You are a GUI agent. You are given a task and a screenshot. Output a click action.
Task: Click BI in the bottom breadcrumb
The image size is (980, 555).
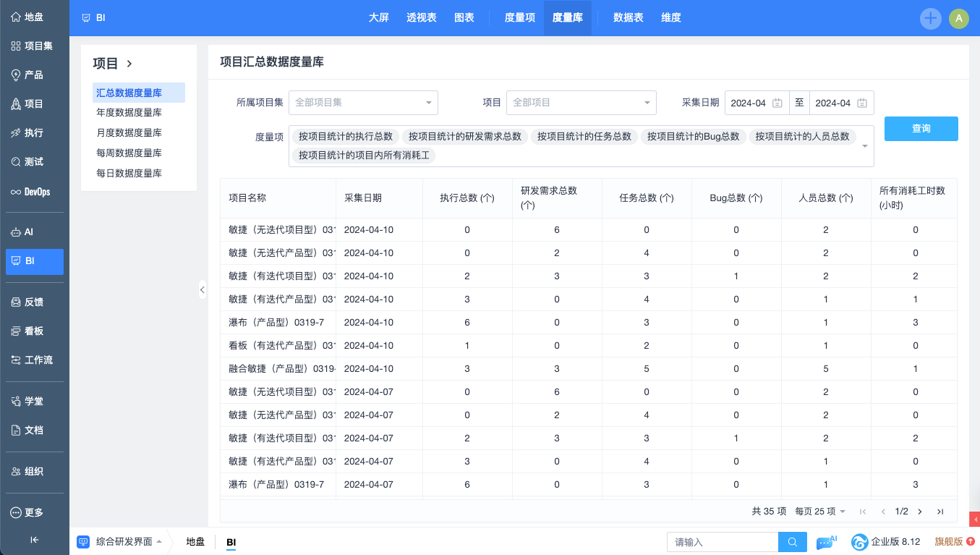click(x=231, y=542)
